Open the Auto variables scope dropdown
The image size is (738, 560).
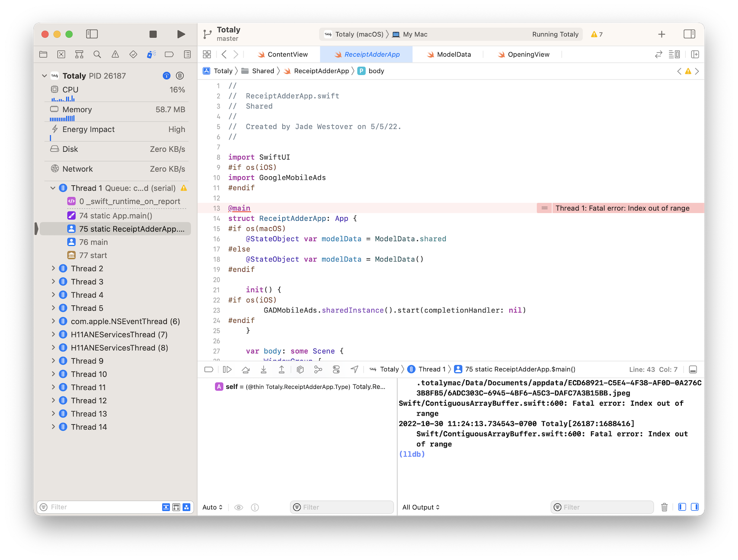point(212,507)
